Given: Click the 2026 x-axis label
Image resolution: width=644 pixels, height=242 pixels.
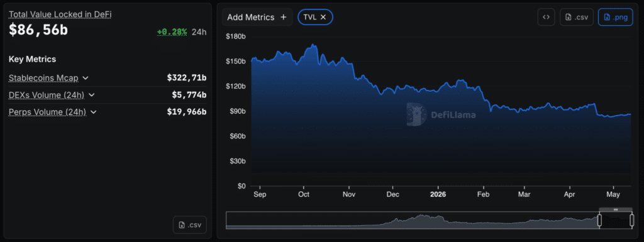Looking at the screenshot, I should (x=438, y=194).
